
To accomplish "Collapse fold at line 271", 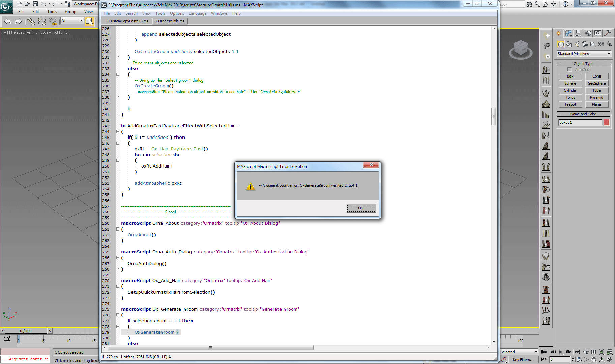I will (x=118, y=286).
